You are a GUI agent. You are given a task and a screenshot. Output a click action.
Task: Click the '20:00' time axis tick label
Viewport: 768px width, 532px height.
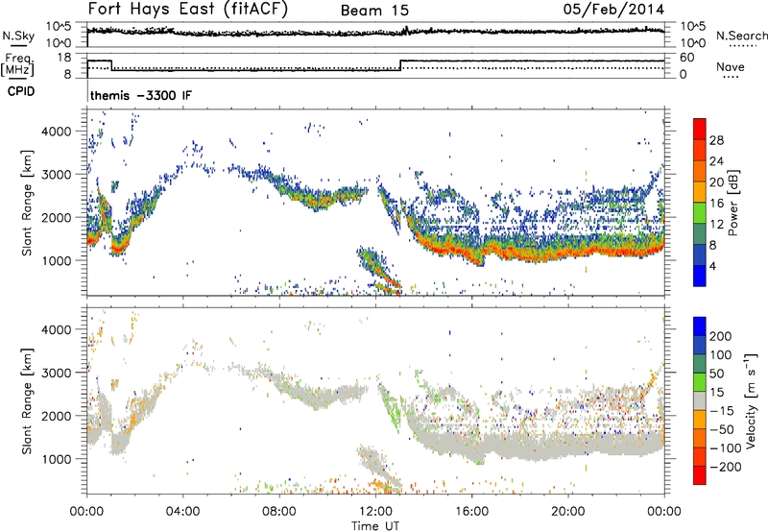(568, 512)
